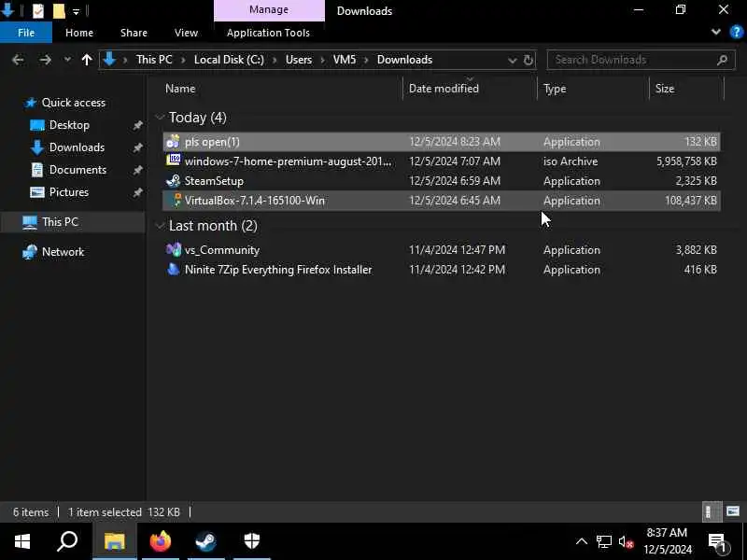Screen dimensions: 747x560
Task: Unpin Pictures from Quick access
Action: (137, 192)
